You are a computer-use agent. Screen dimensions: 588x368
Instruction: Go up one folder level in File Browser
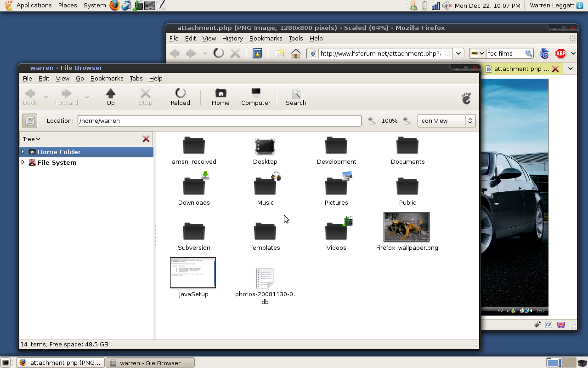pos(110,97)
